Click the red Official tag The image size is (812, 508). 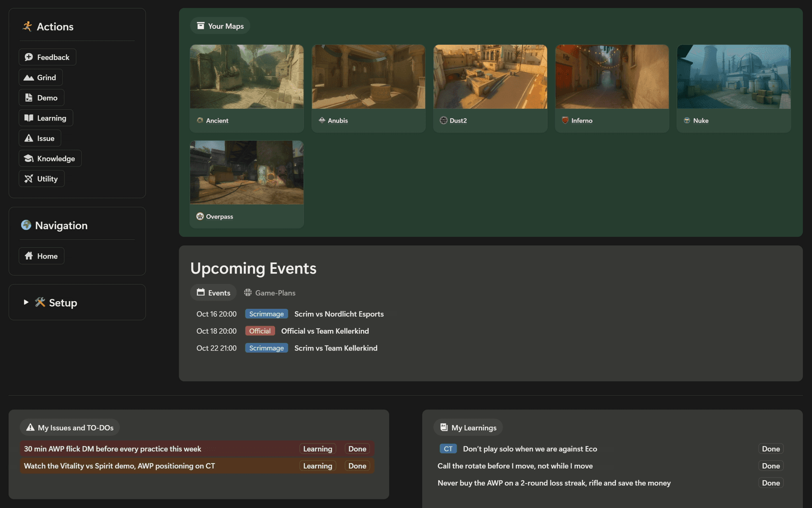coord(260,331)
